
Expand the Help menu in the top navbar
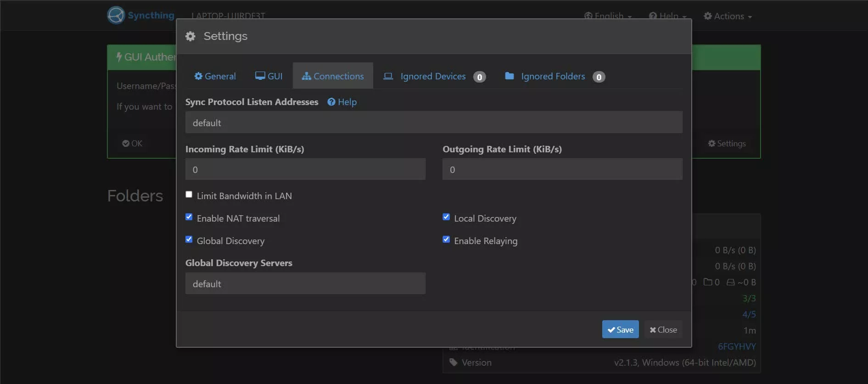pos(668,16)
